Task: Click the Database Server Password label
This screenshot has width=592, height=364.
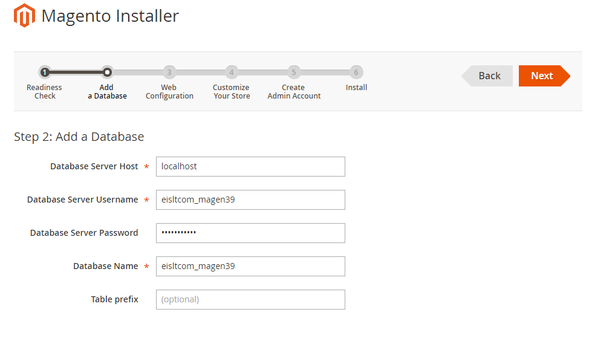Action: [x=84, y=233]
